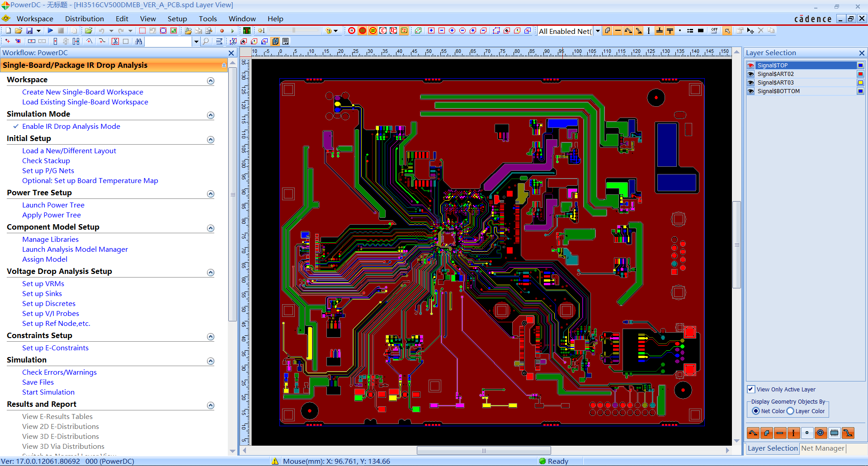Viewport: 868px width, 466px height.
Task: Click the brightness slider in toolbar
Action: click(x=294, y=31)
